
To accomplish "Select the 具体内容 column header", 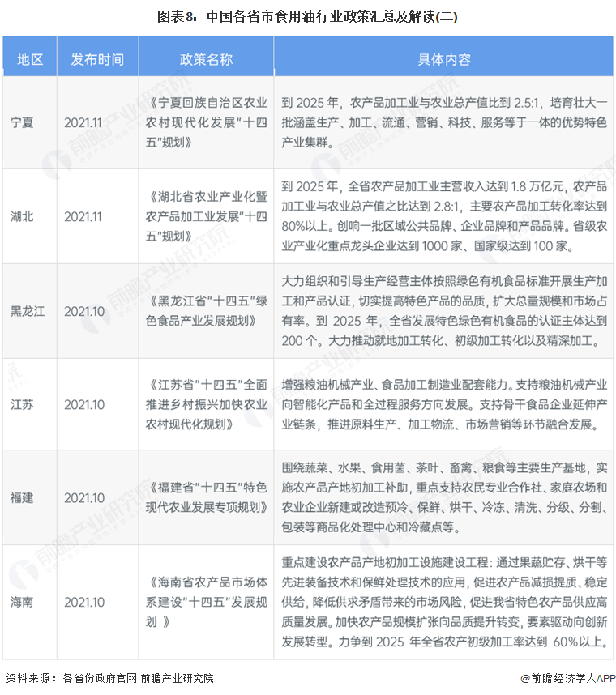I will (x=444, y=59).
